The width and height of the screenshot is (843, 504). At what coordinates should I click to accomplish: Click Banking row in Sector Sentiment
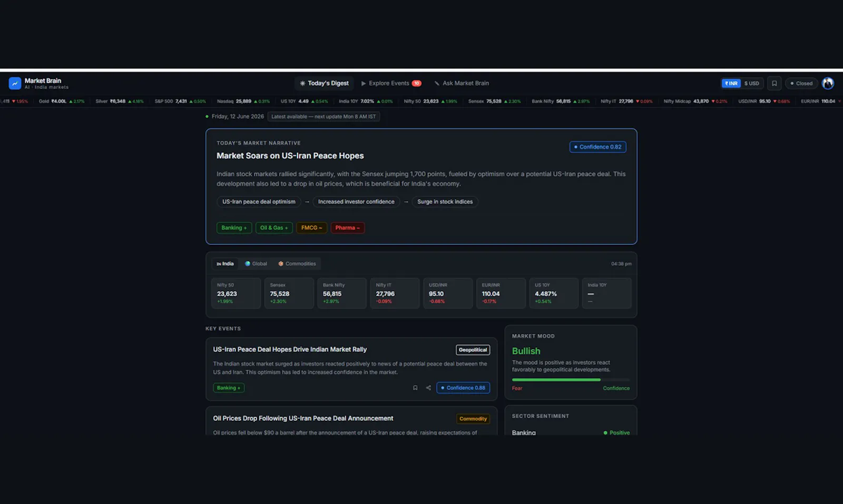coord(571,432)
